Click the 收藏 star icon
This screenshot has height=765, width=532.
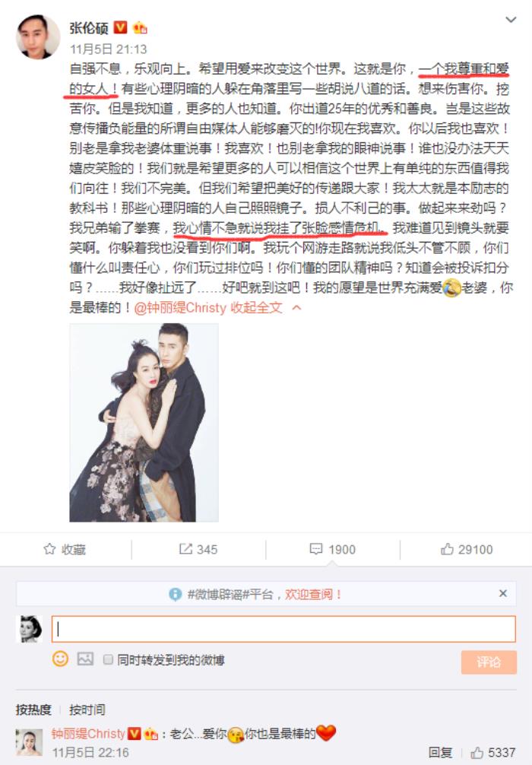coord(49,549)
